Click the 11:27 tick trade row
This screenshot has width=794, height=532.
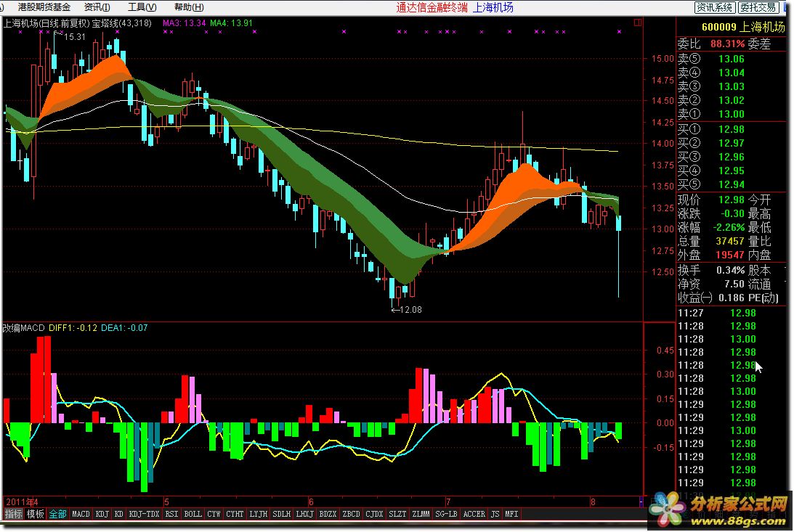coord(718,313)
